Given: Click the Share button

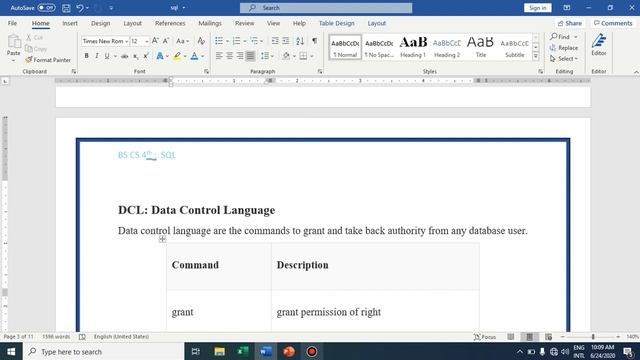Looking at the screenshot, I should [570, 23].
